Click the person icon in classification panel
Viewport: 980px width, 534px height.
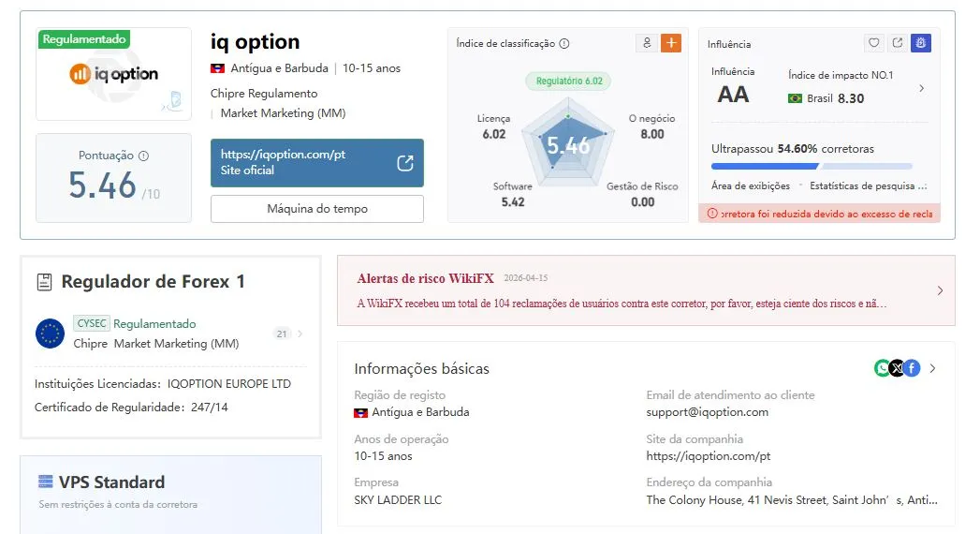click(647, 43)
